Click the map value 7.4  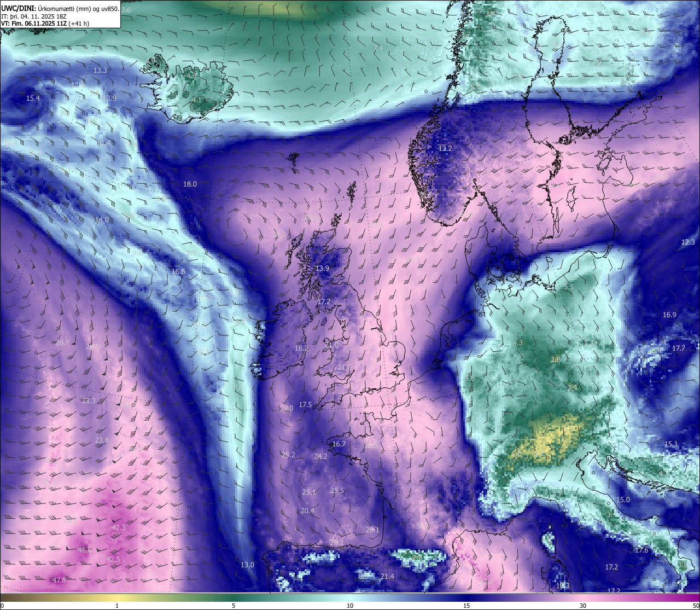[378, 48]
